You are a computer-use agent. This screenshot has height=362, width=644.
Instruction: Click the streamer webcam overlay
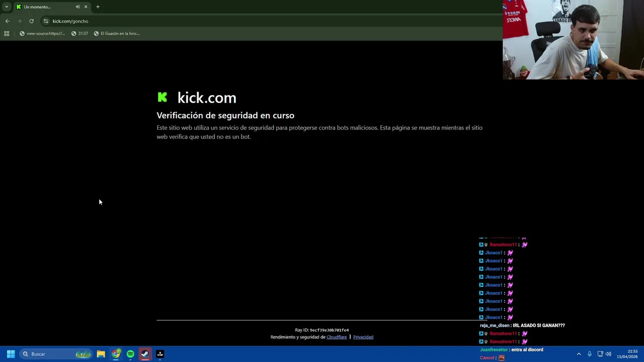573,40
